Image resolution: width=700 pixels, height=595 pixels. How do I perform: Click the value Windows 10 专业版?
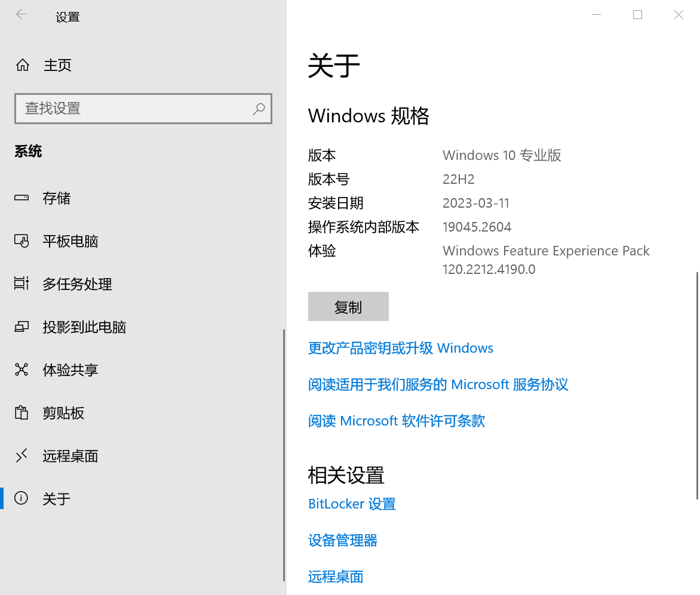click(x=502, y=155)
